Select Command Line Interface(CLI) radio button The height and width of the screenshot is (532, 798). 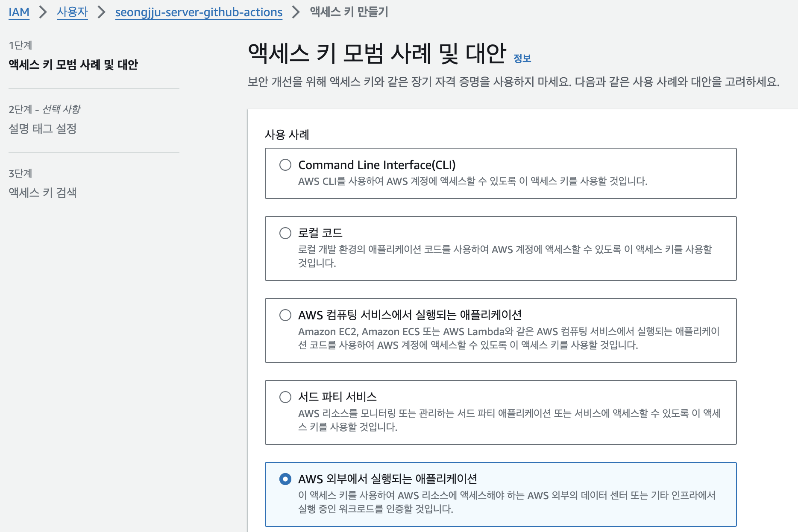285,165
